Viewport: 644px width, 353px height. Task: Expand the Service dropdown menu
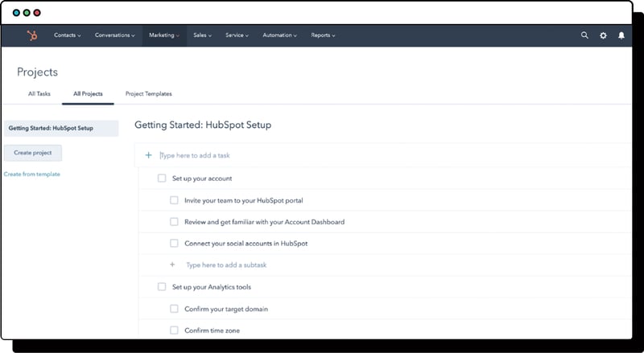coord(237,35)
